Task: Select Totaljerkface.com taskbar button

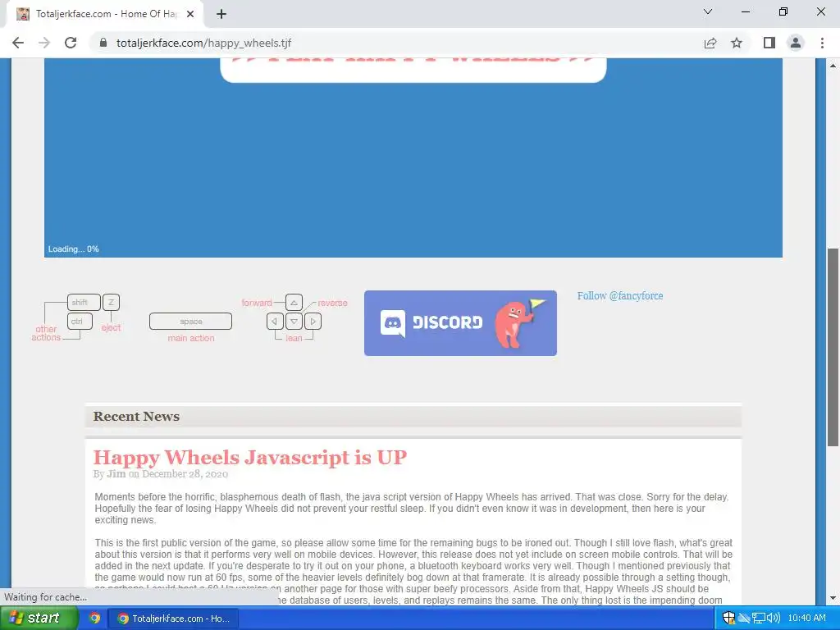Action: click(x=174, y=619)
